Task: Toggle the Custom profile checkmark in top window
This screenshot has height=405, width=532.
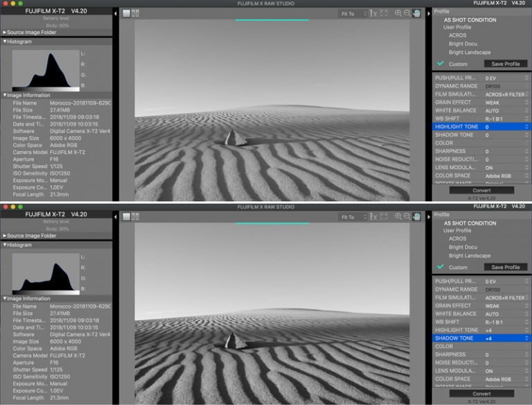Action: click(x=441, y=64)
